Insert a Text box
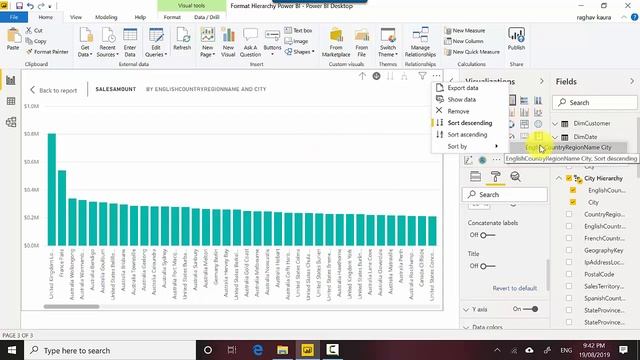The height and width of the screenshot is (360, 640). 298,30
